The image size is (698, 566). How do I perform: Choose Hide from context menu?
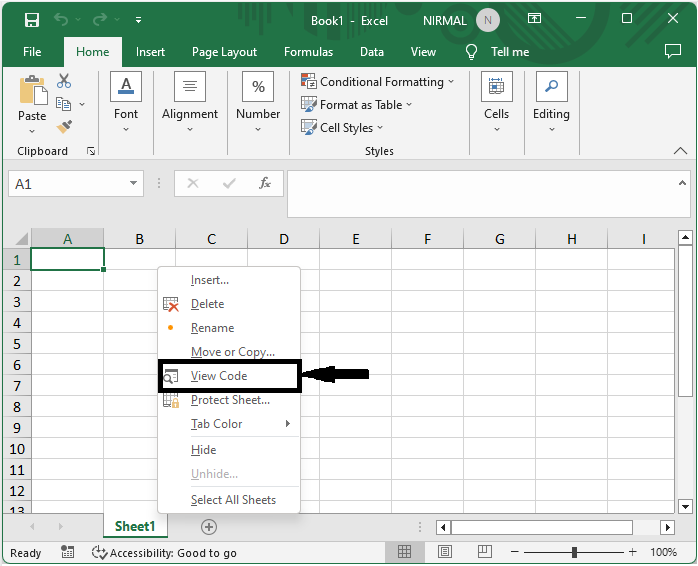coord(229,450)
